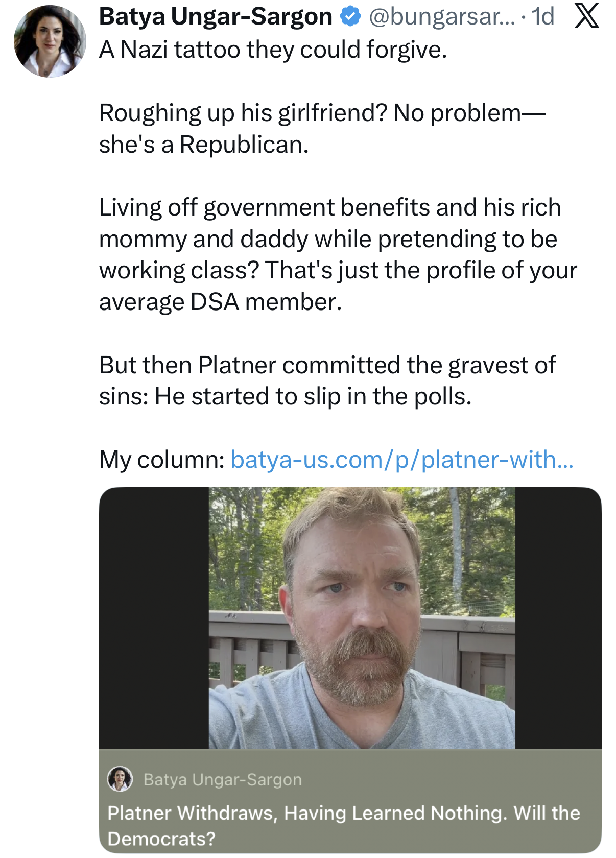The height and width of the screenshot is (858, 616).
Task: Click the left black bar of the preview image
Action: [x=154, y=618]
